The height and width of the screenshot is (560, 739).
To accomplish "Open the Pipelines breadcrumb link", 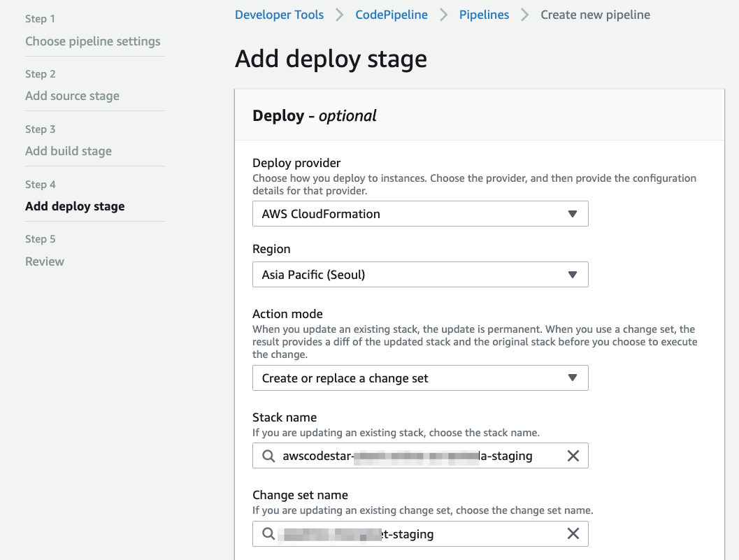I will 484,15.
